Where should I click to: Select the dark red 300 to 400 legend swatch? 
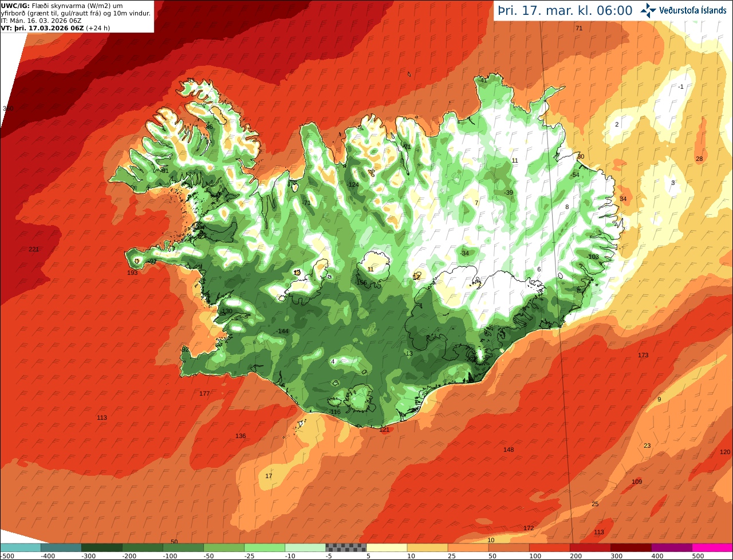pyautogui.click(x=630, y=547)
